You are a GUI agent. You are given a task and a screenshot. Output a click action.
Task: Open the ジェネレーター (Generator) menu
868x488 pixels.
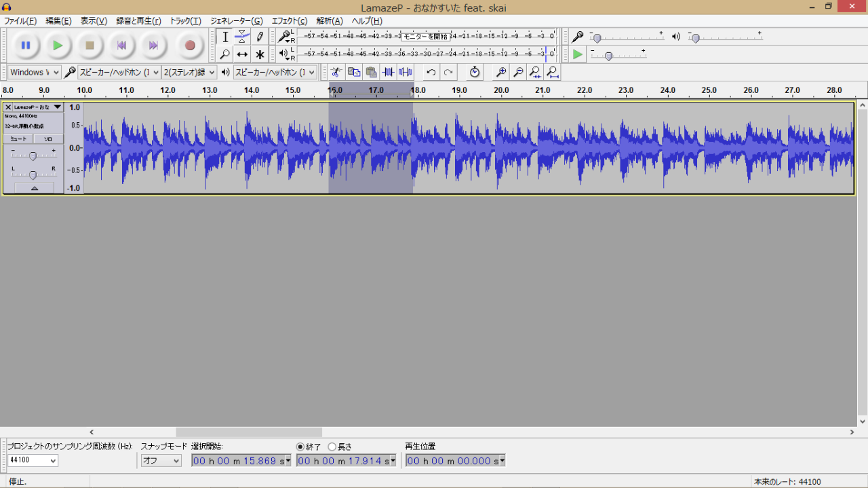point(236,21)
